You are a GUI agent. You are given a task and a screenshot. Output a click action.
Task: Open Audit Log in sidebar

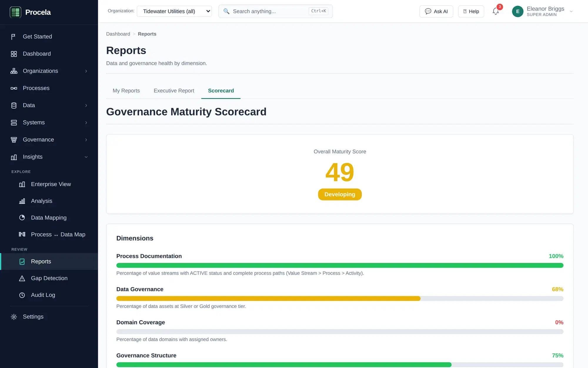tap(49, 295)
